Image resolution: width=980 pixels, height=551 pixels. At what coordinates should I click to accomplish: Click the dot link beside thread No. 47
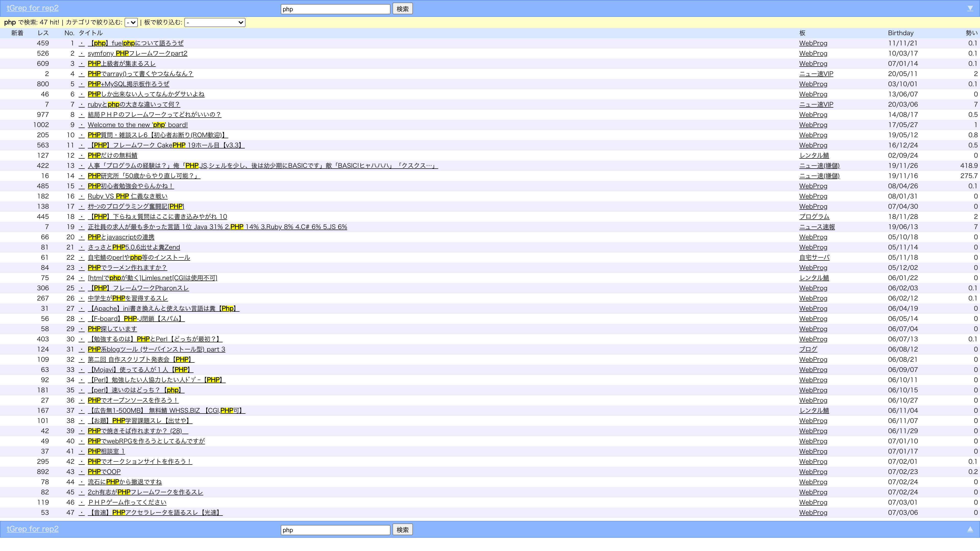pyautogui.click(x=81, y=512)
